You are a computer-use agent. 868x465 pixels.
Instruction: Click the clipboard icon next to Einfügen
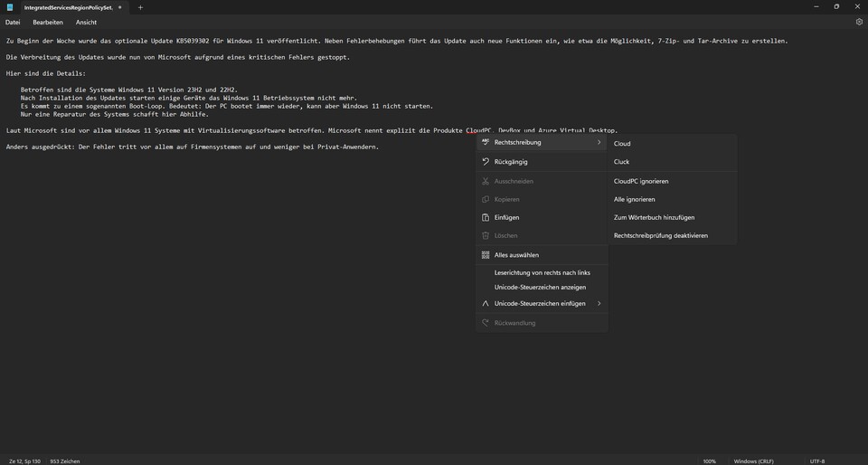(x=486, y=217)
